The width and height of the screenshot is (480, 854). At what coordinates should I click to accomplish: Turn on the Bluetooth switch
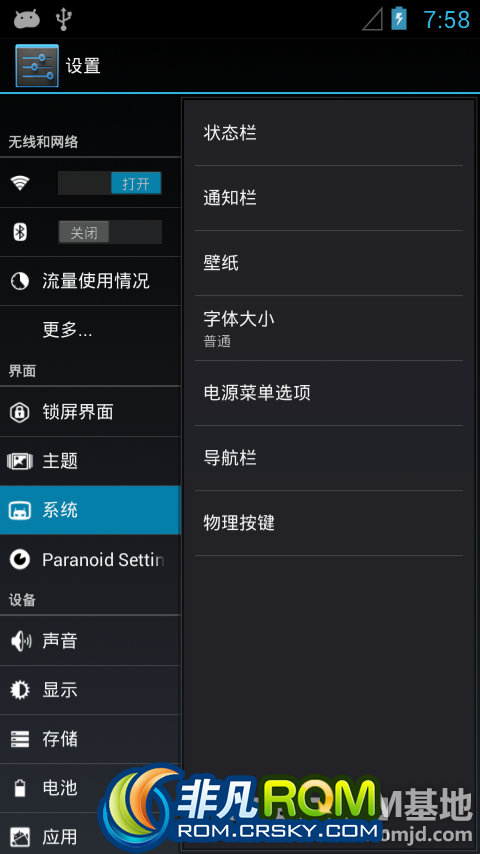110,232
